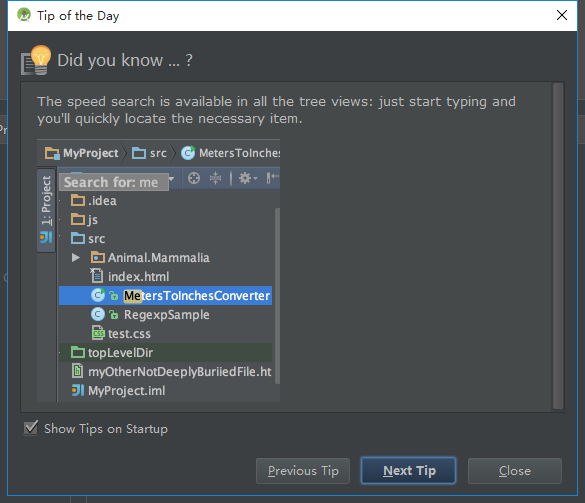This screenshot has height=503, width=585.
Task: Click the Next Tip button
Action: coord(408,471)
